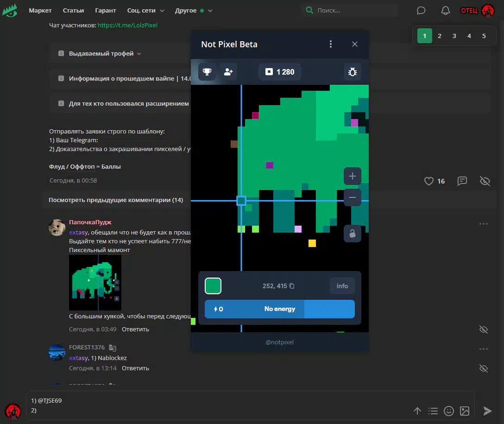Open the comment icon beside the like count
This screenshot has width=504, height=424.
pyautogui.click(x=462, y=181)
